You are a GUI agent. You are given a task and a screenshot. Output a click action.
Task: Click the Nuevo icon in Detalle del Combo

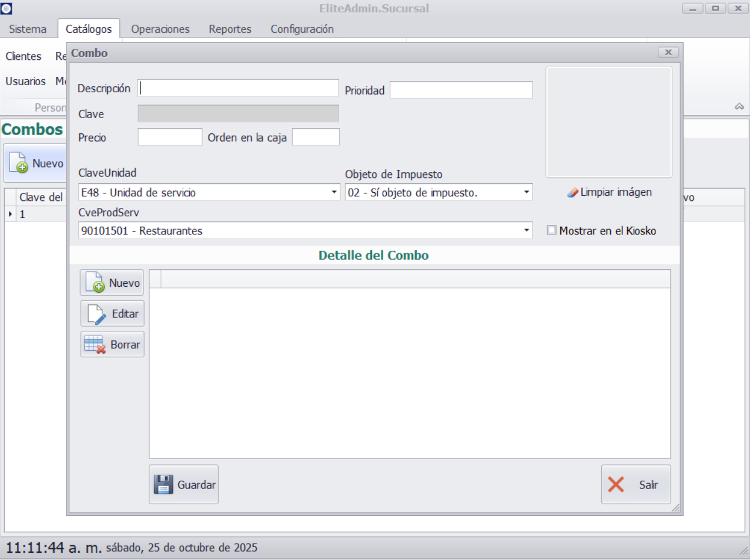[x=95, y=283]
